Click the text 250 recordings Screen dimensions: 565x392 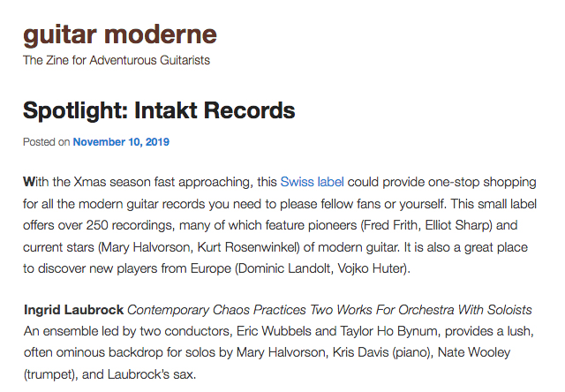131,225
